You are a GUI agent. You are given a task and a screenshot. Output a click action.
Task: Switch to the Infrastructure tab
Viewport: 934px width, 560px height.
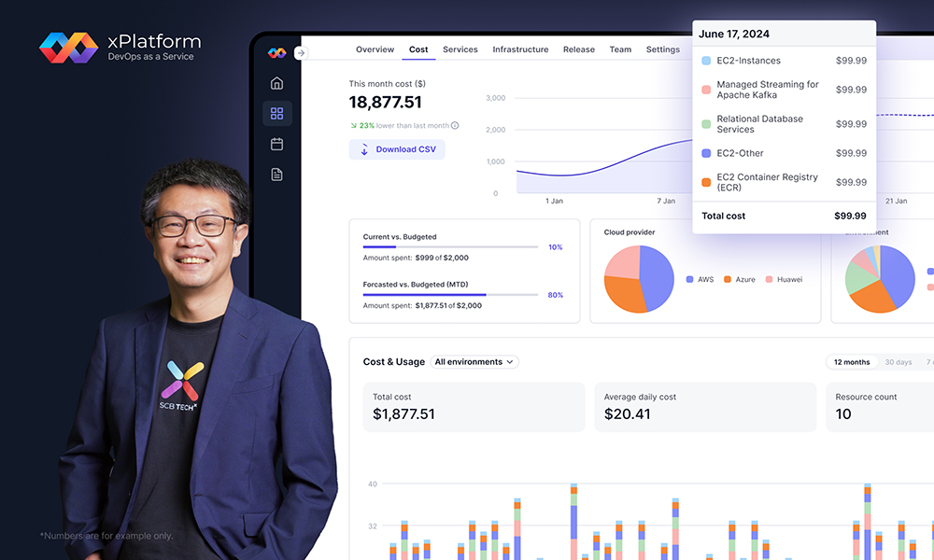pos(520,49)
